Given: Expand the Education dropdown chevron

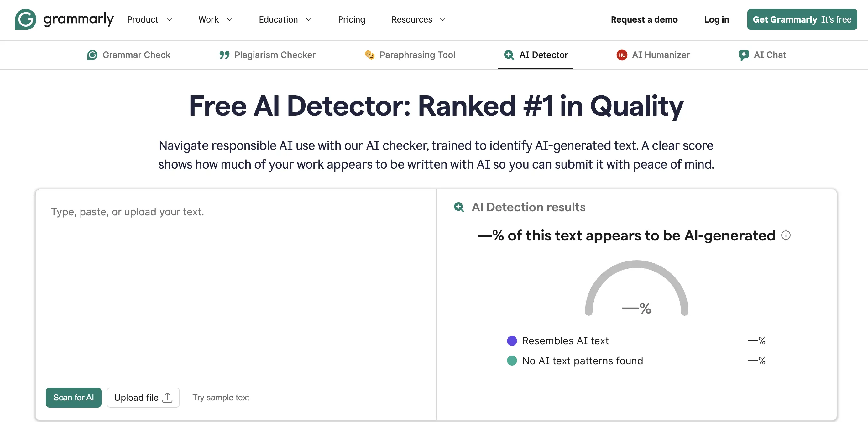Looking at the screenshot, I should point(308,19).
